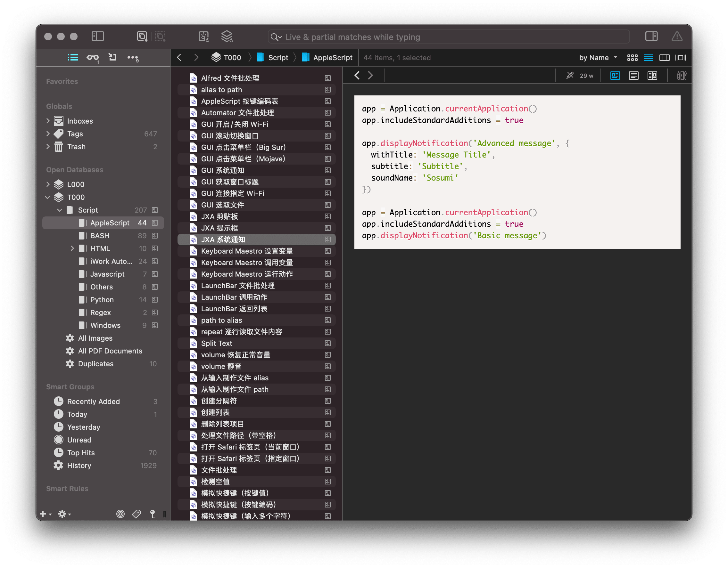Viewport: 728px width, 568px height.
Task: Select the iWork Auto... group
Action: coord(103,261)
